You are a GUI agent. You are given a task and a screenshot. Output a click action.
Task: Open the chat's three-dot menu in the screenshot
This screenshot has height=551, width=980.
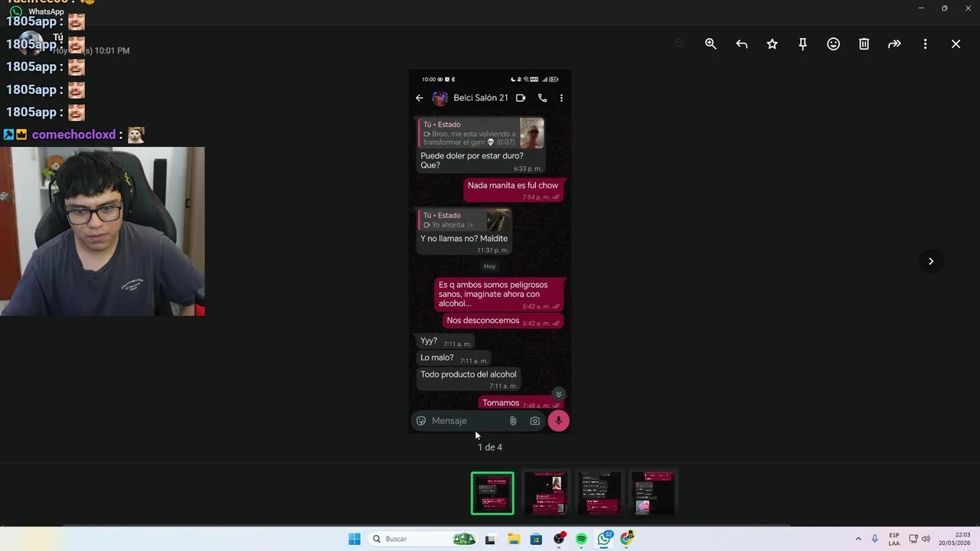(x=561, y=98)
